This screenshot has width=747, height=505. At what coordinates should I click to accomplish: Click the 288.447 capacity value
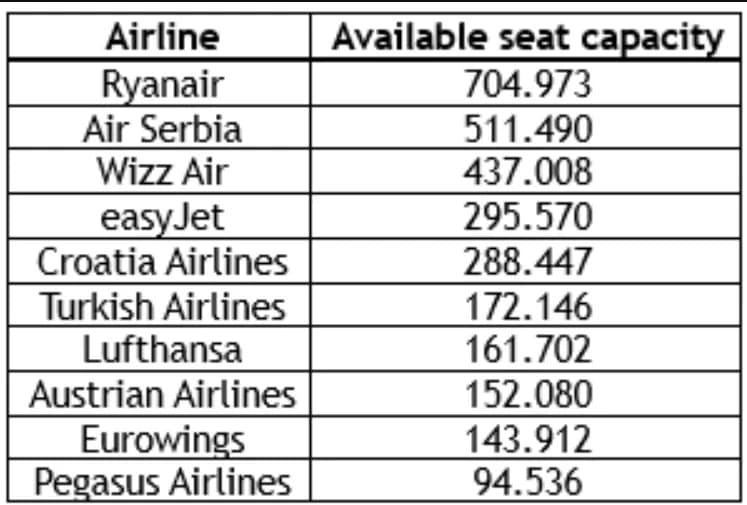tap(528, 262)
